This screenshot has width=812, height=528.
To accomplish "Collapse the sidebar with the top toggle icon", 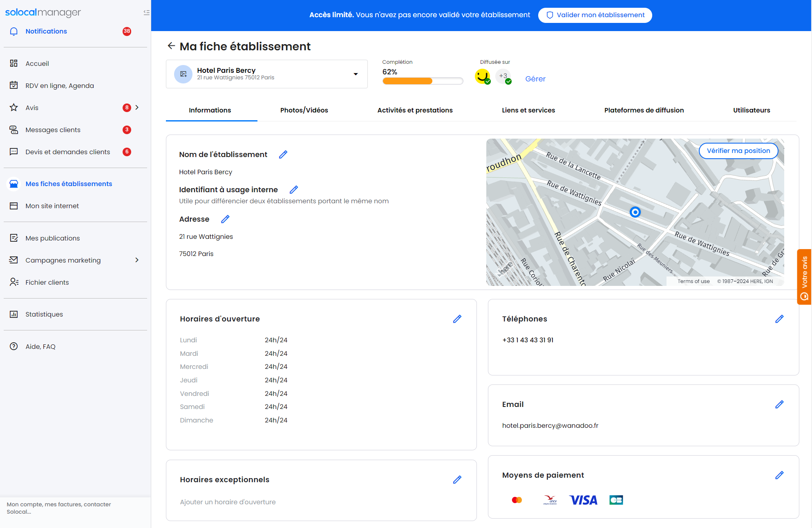I will click(x=146, y=13).
